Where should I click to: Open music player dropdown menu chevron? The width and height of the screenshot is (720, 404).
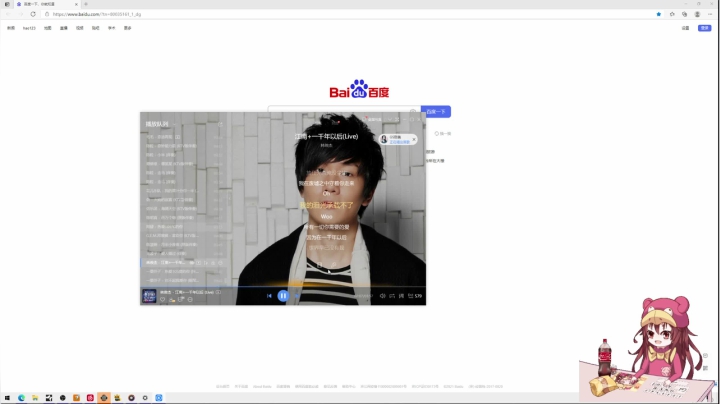(390, 119)
